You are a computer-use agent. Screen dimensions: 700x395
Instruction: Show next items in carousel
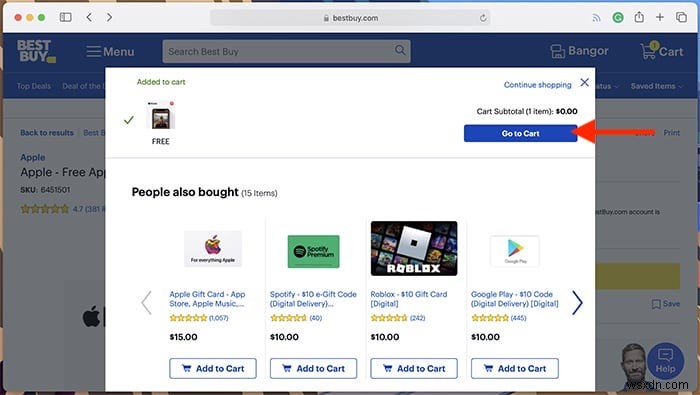point(577,303)
